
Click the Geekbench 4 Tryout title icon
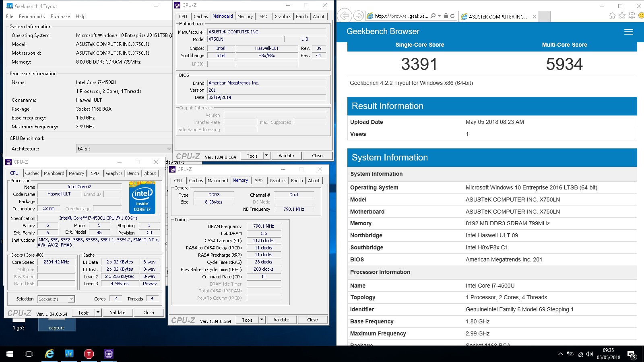tap(10, 6)
